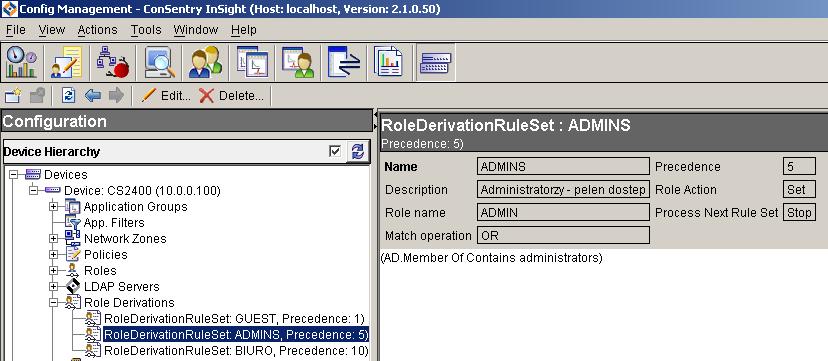Open the user chart window icon
This screenshot has height=361, width=828.
click(297, 62)
